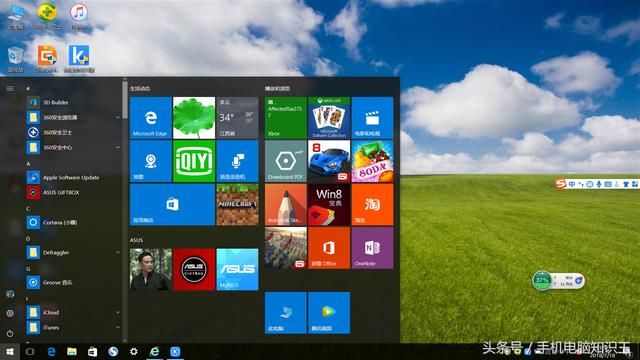
Task: Open the Win8 tile
Action: (x=329, y=204)
